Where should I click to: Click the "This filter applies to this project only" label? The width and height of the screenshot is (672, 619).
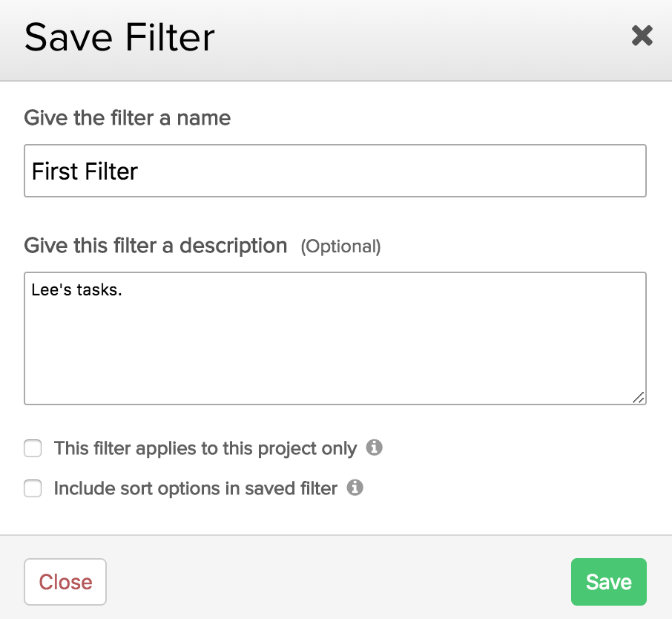[205, 448]
